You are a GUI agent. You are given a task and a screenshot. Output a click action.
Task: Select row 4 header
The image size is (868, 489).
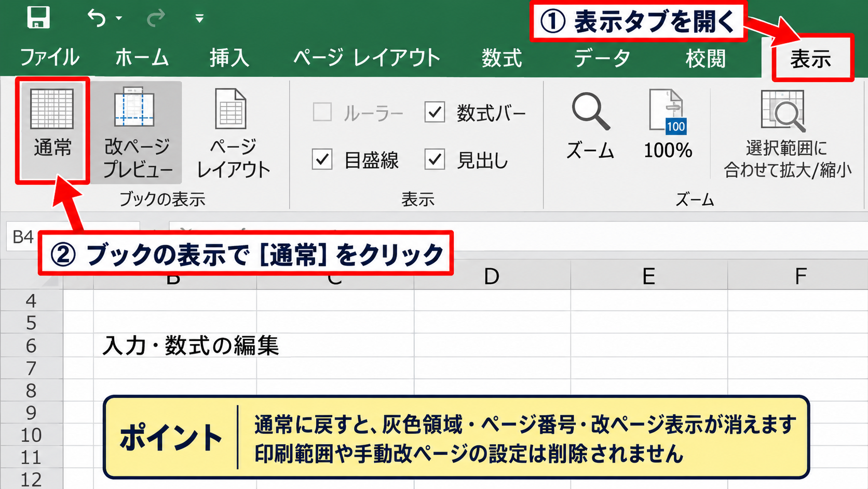pyautogui.click(x=32, y=300)
